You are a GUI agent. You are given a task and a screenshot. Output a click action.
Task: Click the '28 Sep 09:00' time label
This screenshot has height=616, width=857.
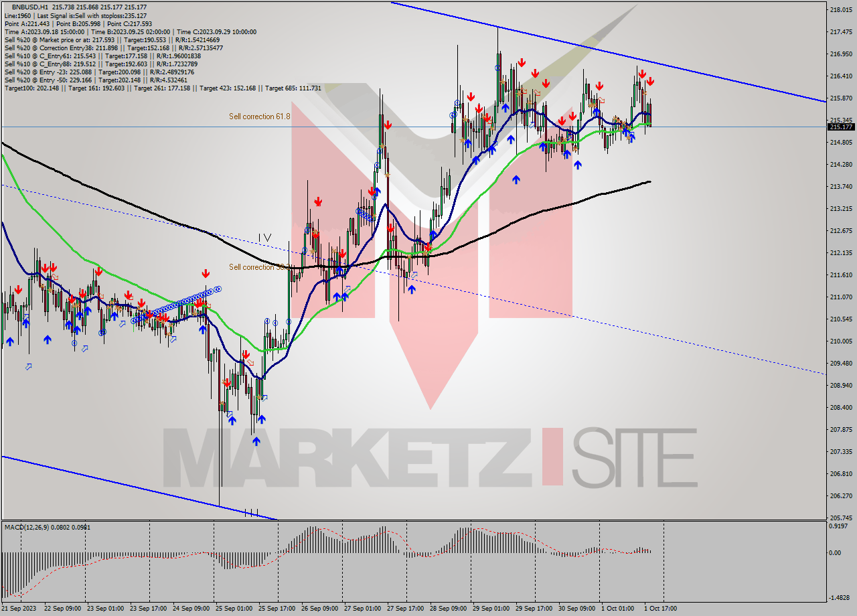450,609
